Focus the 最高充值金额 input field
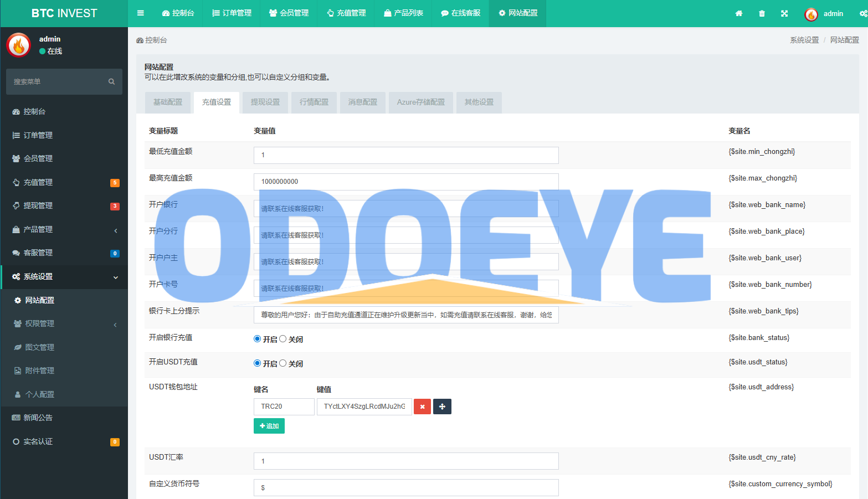The width and height of the screenshot is (868, 499). tap(406, 182)
